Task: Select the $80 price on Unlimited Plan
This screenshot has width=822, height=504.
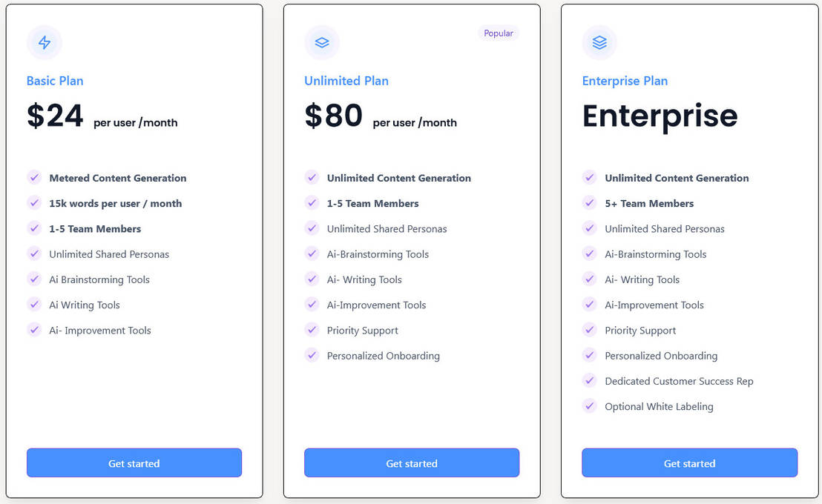Action: tap(332, 116)
